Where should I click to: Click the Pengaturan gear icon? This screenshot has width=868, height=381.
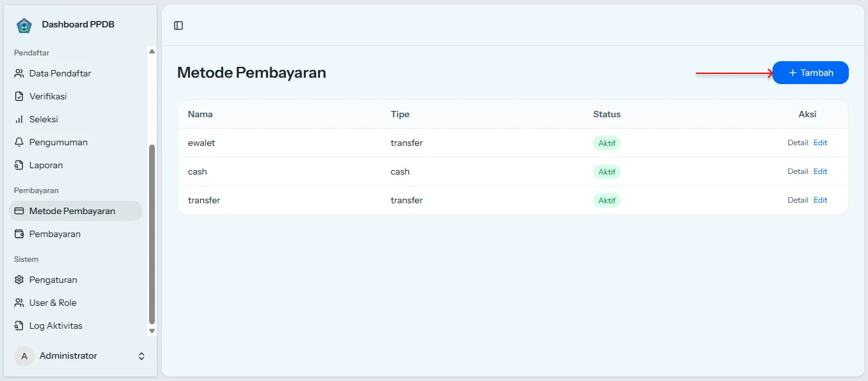pos(19,280)
